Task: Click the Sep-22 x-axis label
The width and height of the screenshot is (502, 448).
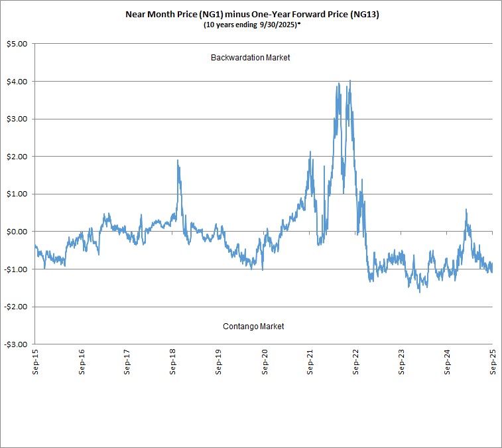Action: (355, 362)
